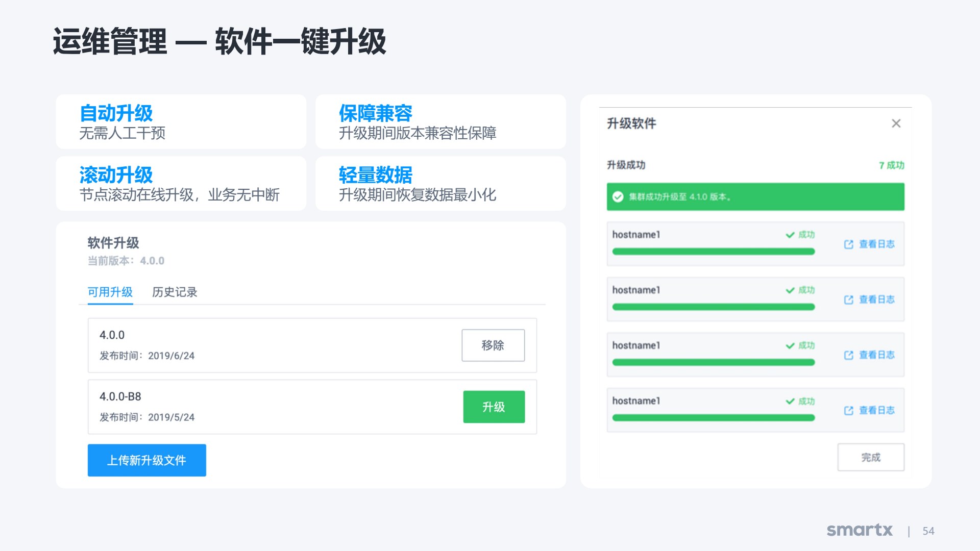Click the green 升级 button for 4.0.0-B8
Viewport: 980px width, 551px height.
coord(494,407)
